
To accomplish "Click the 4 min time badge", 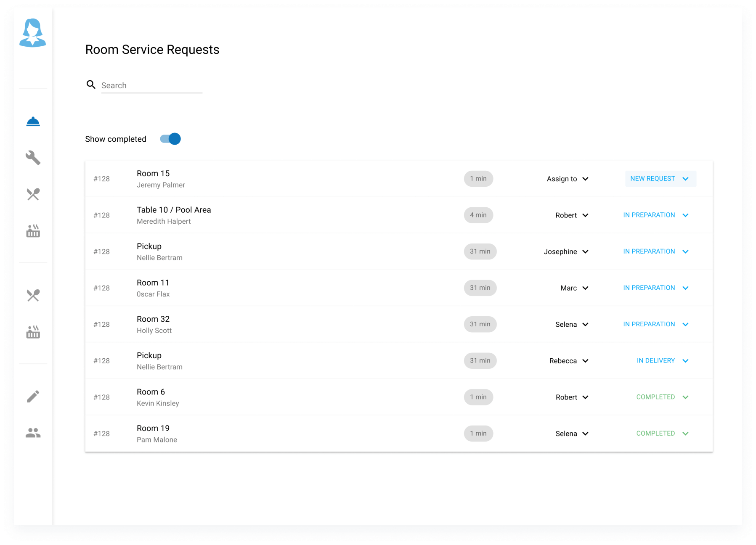I will pyautogui.click(x=478, y=215).
